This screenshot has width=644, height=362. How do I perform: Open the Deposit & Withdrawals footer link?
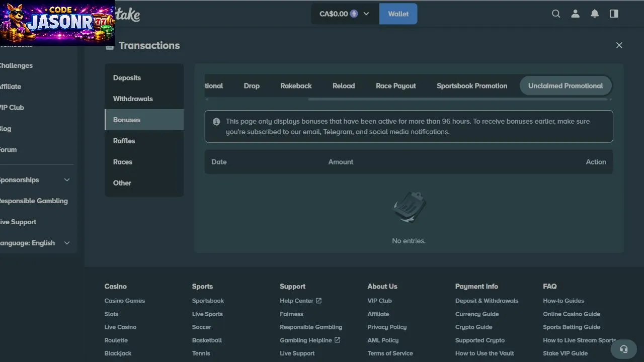[x=487, y=301]
